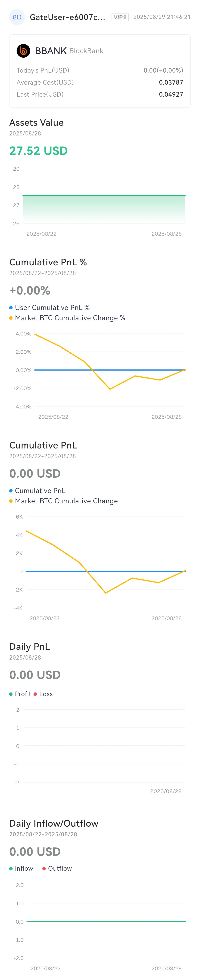
Task: Toggle the Outflow legend marker
Action: coord(44,869)
